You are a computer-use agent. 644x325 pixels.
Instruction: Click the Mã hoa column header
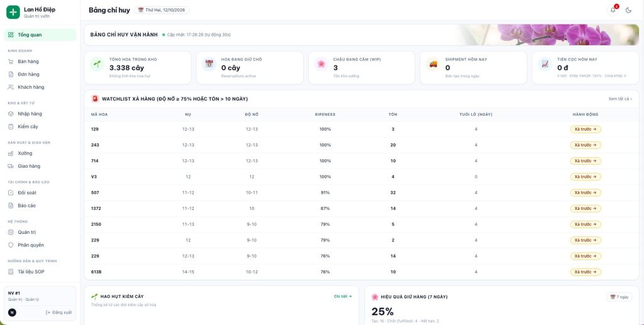(99, 114)
